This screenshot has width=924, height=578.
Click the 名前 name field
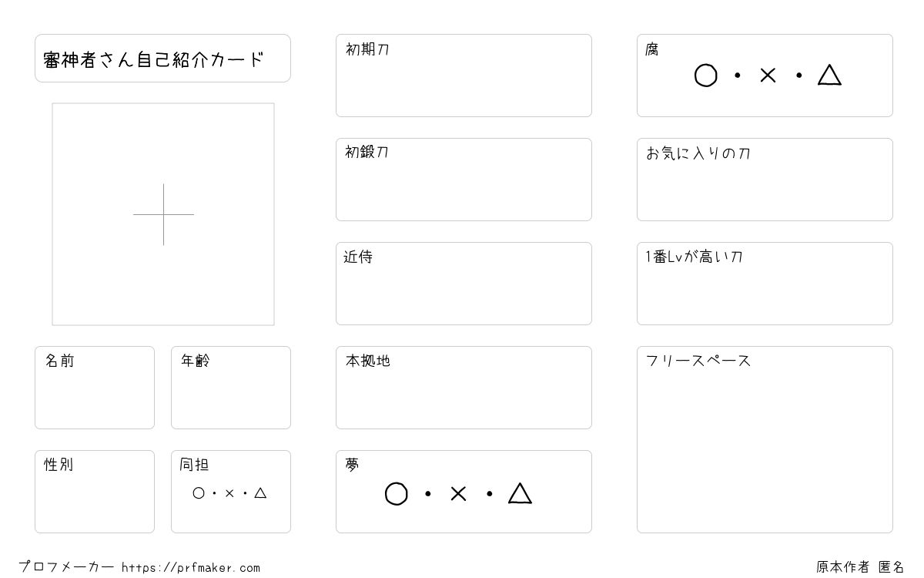(95, 388)
